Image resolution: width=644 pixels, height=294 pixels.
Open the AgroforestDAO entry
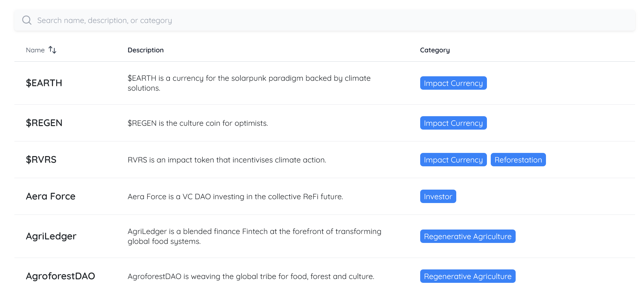coord(60,276)
